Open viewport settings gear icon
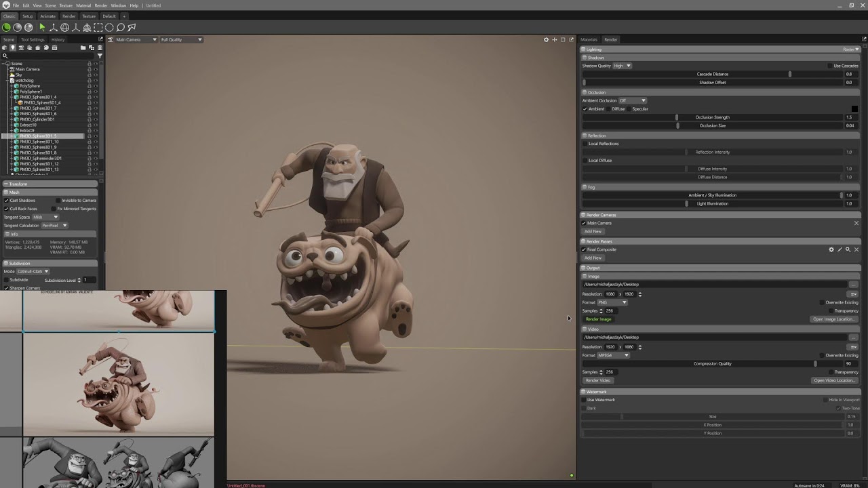 (x=546, y=39)
